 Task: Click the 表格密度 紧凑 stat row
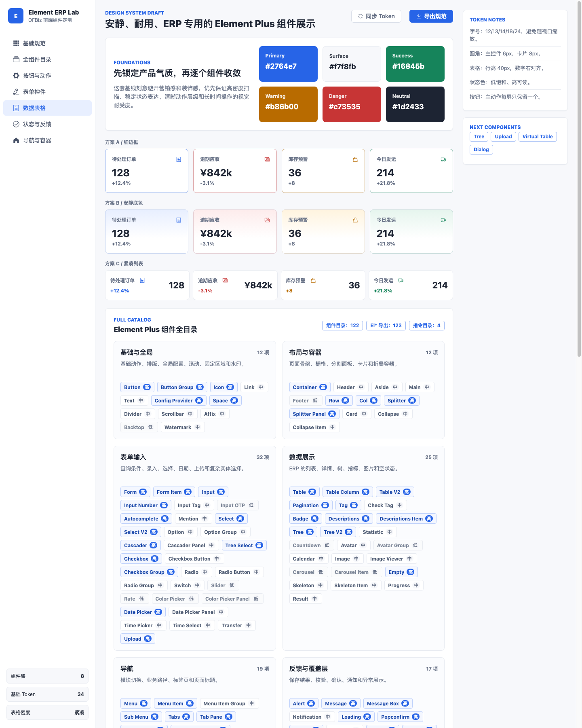(x=47, y=713)
